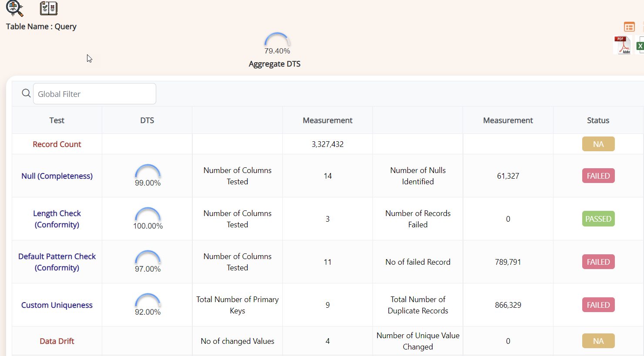The image size is (644, 356).
Task: Click the search magnifier beside Global Filter
Action: (x=26, y=93)
